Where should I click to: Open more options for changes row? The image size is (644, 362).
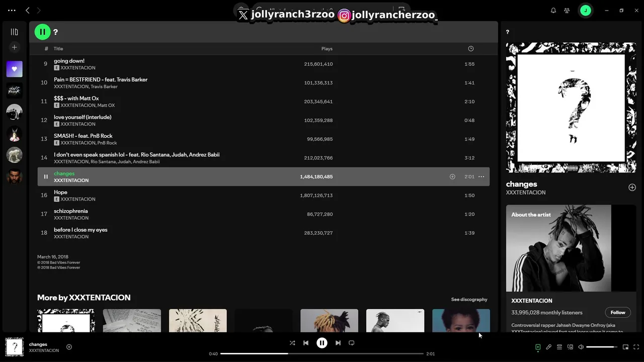click(x=481, y=176)
